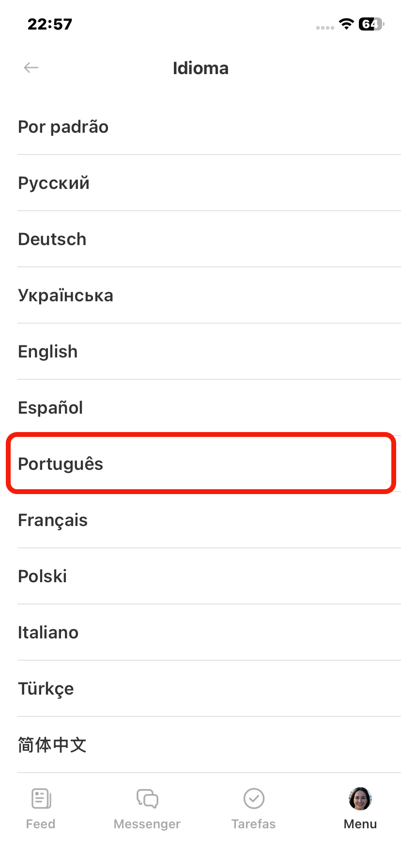The height and width of the screenshot is (868, 401).
Task: Choose Italiano from the languages
Action: [48, 633]
